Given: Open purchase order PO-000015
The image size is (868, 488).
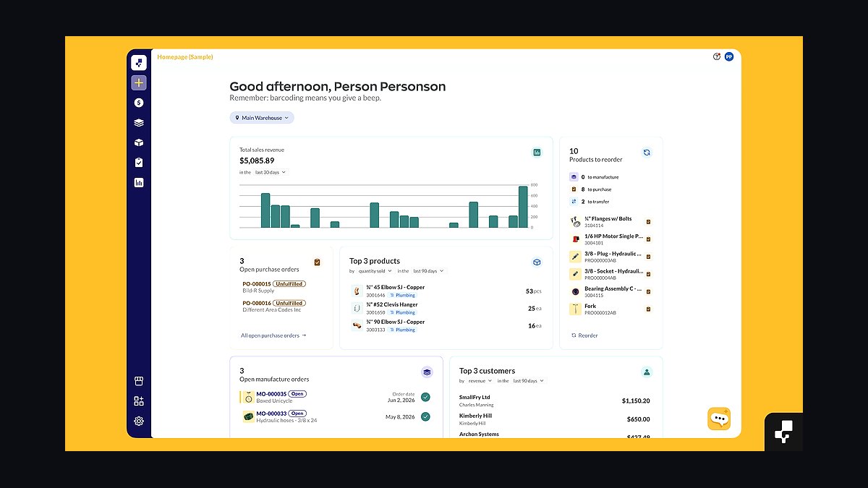Looking at the screenshot, I should click(x=257, y=284).
